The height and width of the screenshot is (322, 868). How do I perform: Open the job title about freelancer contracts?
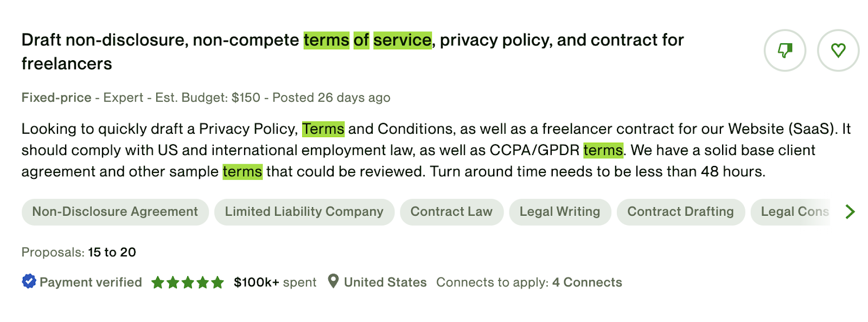tap(352, 51)
